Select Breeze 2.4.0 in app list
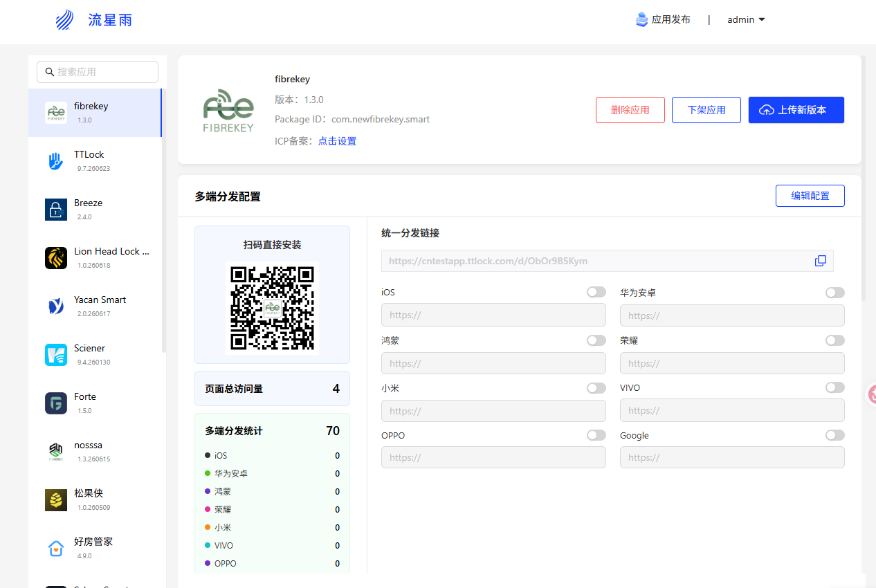Image resolution: width=876 pixels, height=588 pixels. (x=95, y=210)
